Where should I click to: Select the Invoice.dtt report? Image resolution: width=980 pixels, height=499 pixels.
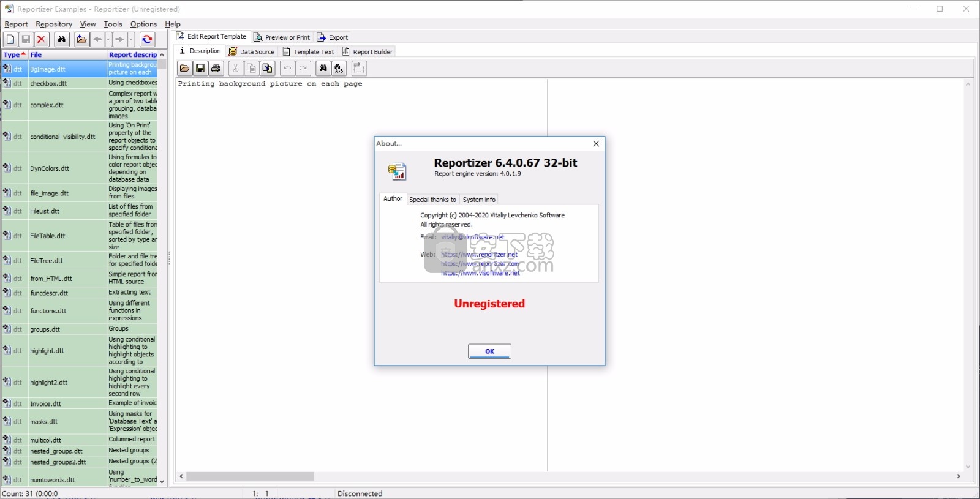(x=80, y=403)
